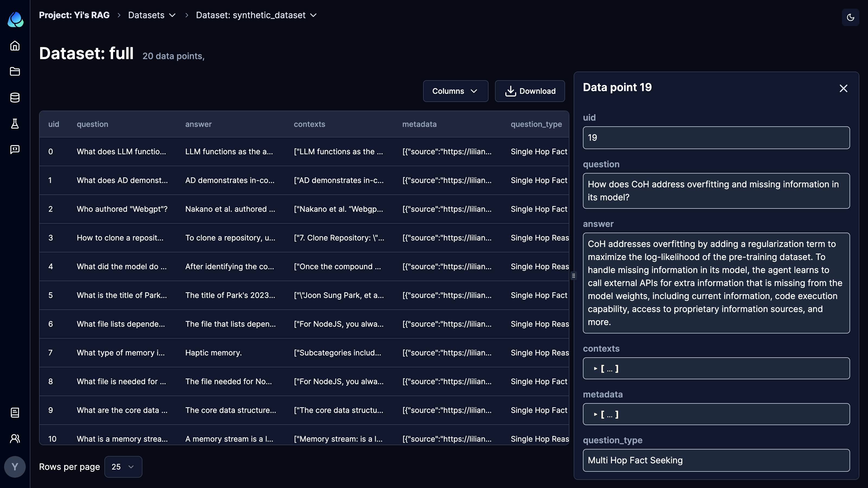Expand the metadata array in Data point 19
The image size is (868, 488).
pos(595,414)
